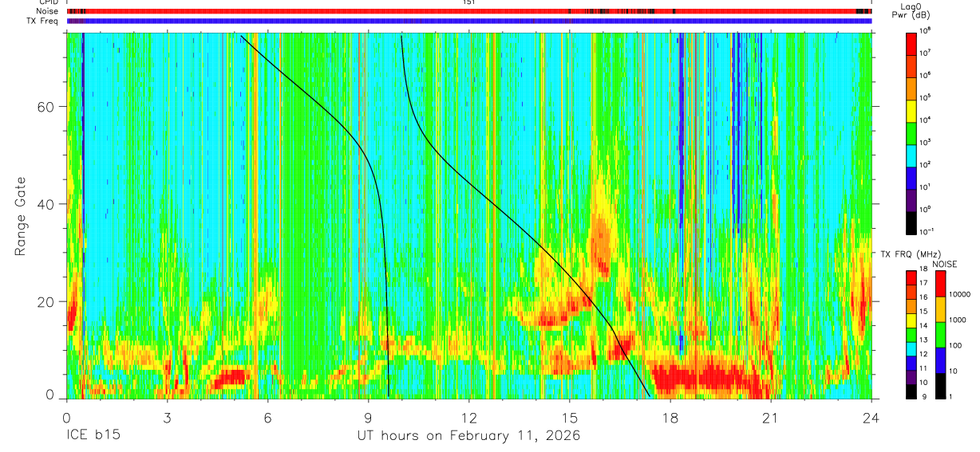Viewport: 980px width, 452px height.
Task: Click the '15' tick on UT hours axis
Action: pyautogui.click(x=570, y=417)
